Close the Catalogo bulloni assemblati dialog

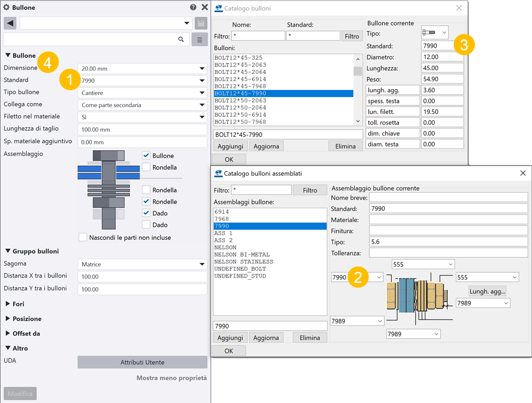pos(523,173)
